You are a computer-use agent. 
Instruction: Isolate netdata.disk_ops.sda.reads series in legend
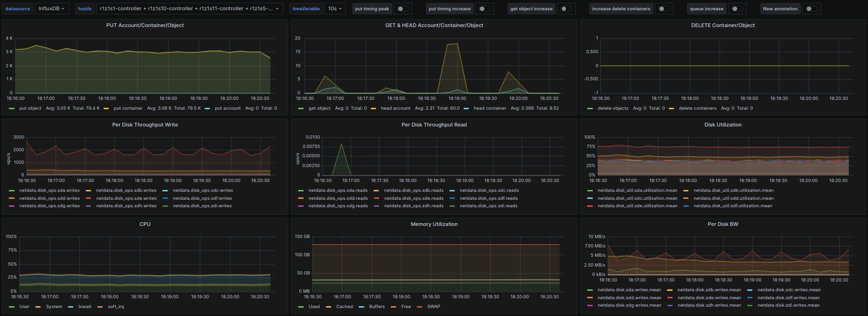pyautogui.click(x=338, y=190)
